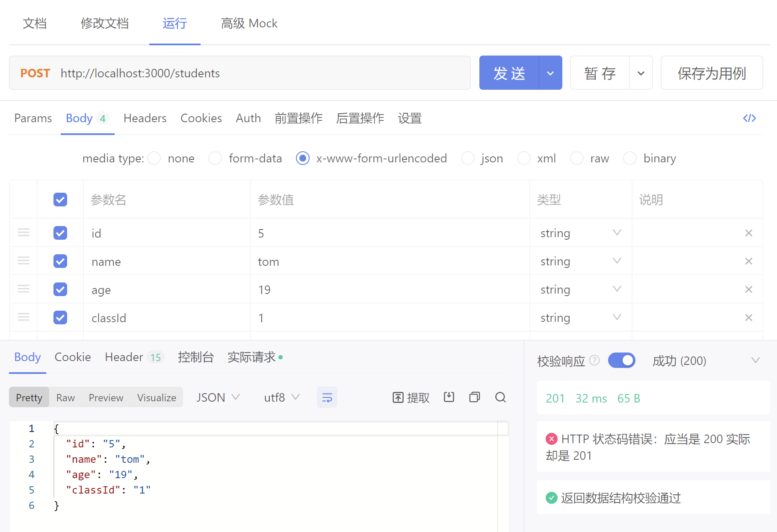777x532 pixels.
Task: Open type dropdown for age row
Action: pos(581,289)
